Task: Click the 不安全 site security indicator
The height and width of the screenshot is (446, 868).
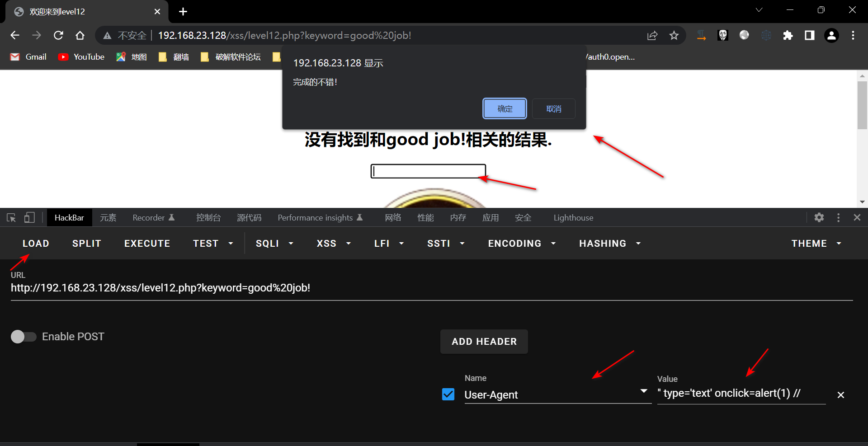Action: point(132,35)
